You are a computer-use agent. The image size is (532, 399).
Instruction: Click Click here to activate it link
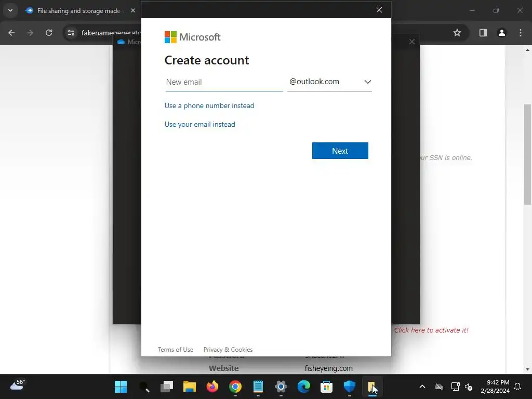(x=431, y=330)
